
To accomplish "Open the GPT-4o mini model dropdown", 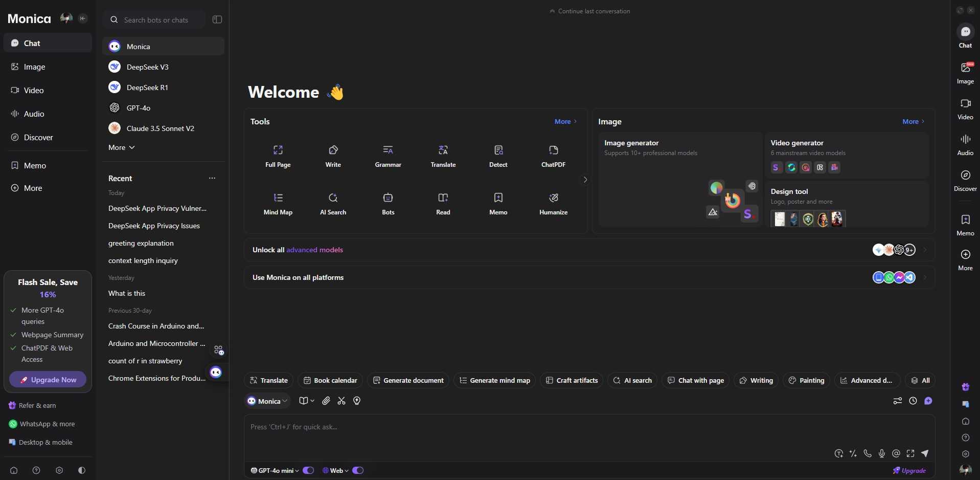I will pos(276,470).
